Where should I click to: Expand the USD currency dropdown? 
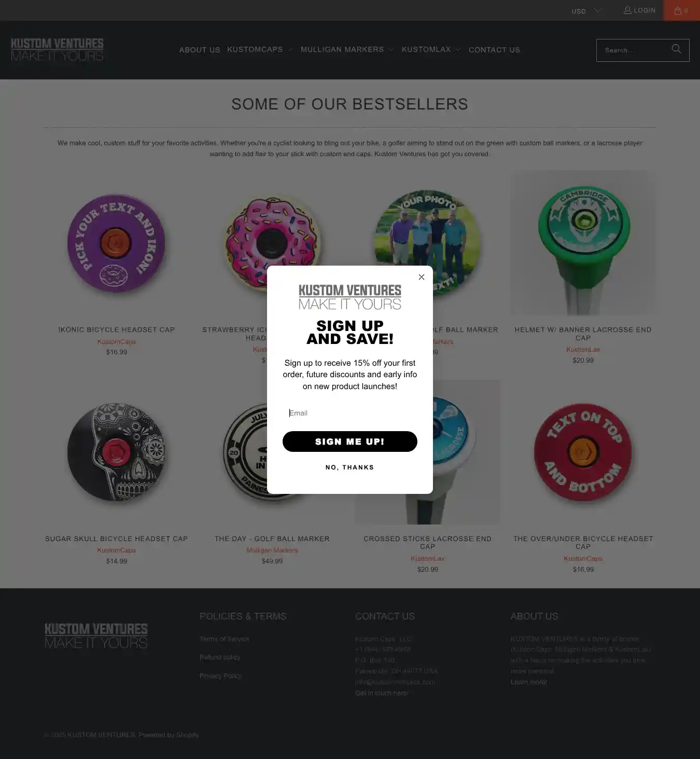click(586, 11)
